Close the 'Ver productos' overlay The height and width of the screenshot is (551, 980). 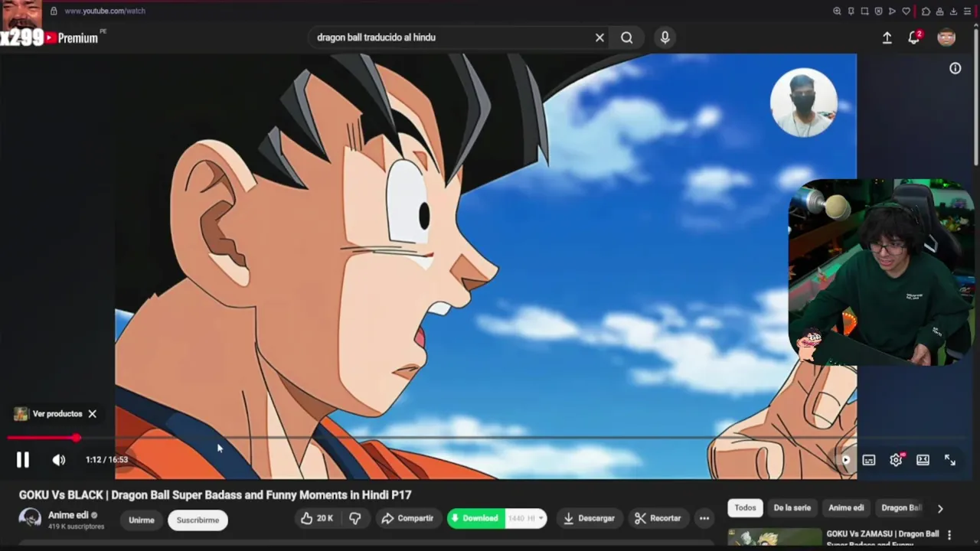point(92,414)
